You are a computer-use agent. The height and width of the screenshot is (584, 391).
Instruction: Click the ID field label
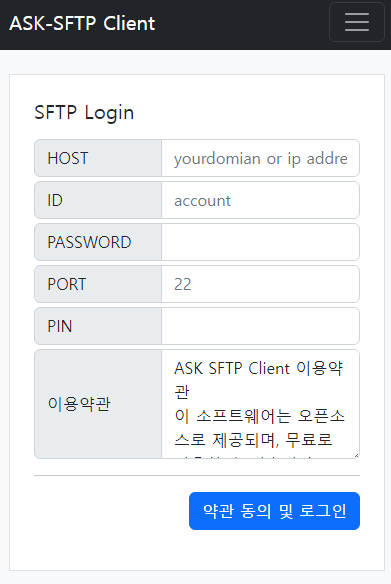point(98,200)
